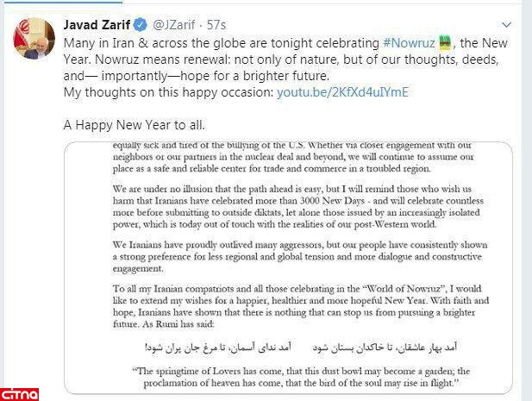Open the youtu.be/2KfXd4uIYmE link

click(x=342, y=91)
